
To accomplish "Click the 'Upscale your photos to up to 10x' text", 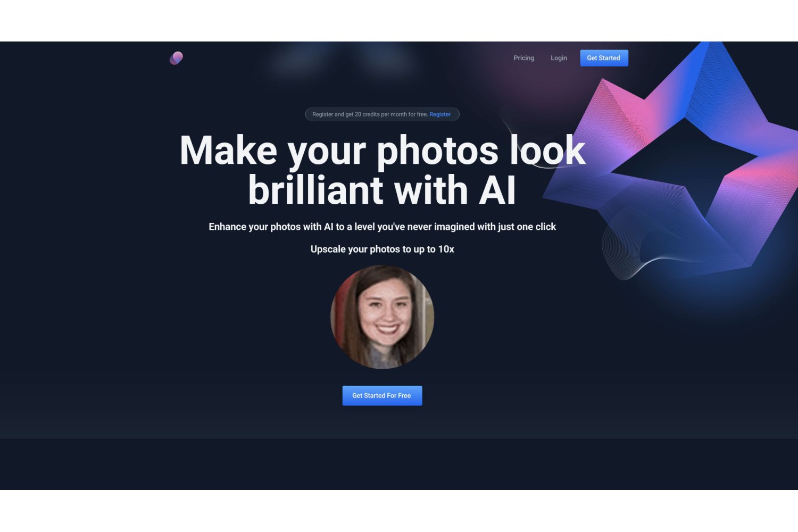I will tap(382, 249).
